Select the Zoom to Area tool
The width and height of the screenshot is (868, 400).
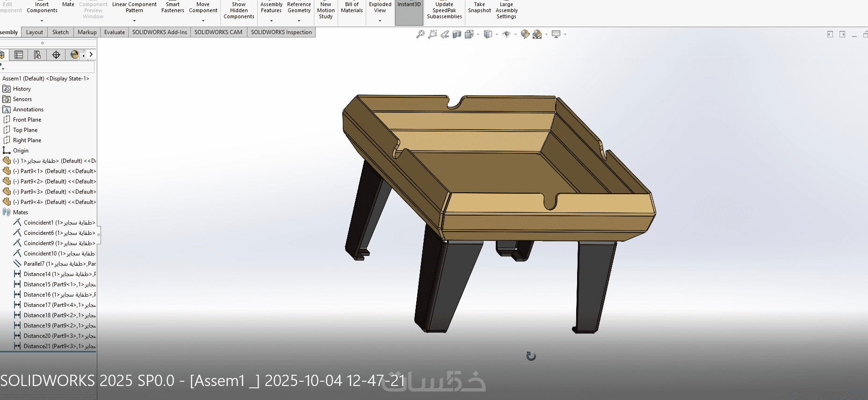[x=433, y=34]
